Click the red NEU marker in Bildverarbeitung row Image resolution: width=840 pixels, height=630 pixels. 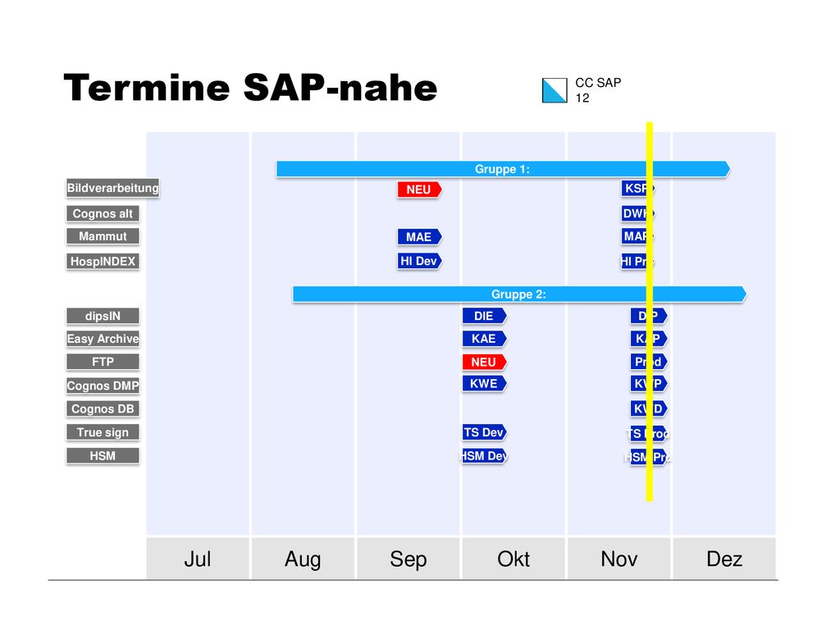[x=419, y=189]
